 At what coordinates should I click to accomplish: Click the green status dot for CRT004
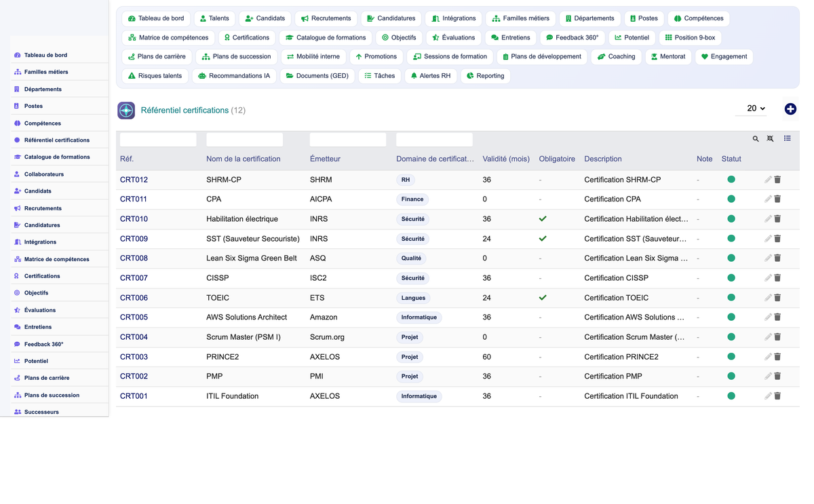[731, 337]
